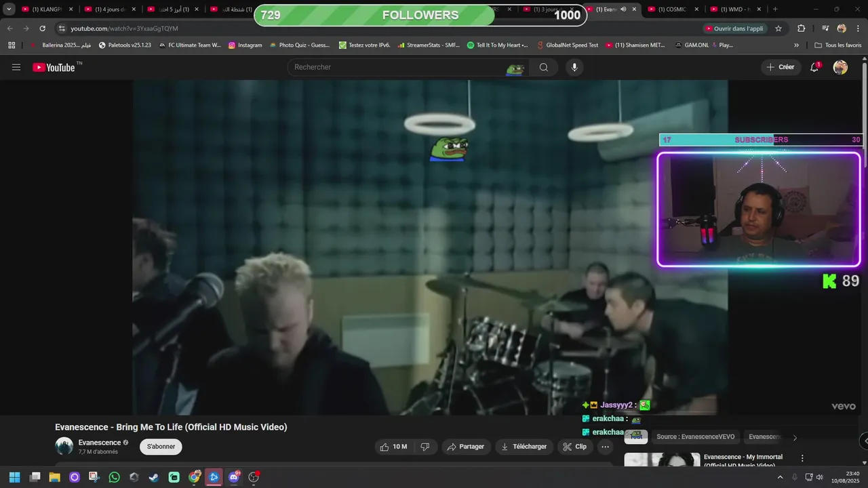Bookmark this page with star icon
Image resolution: width=868 pixels, height=488 pixels.
[778, 28]
